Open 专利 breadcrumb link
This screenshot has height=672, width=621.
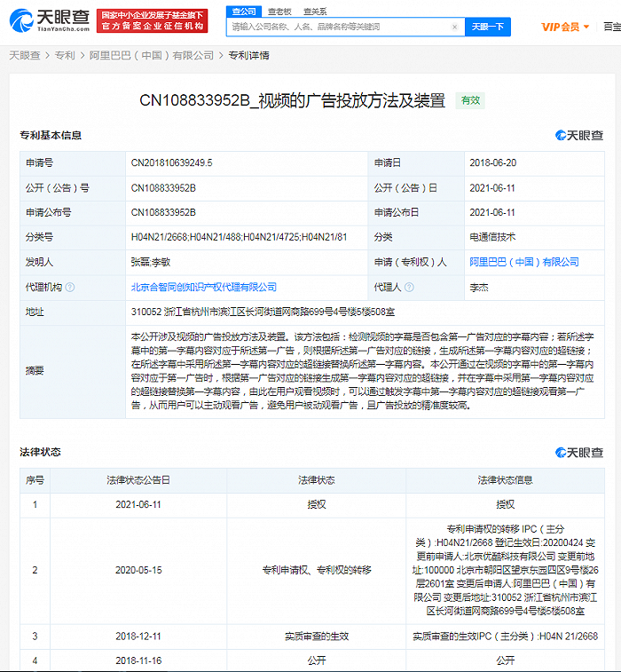point(65,56)
